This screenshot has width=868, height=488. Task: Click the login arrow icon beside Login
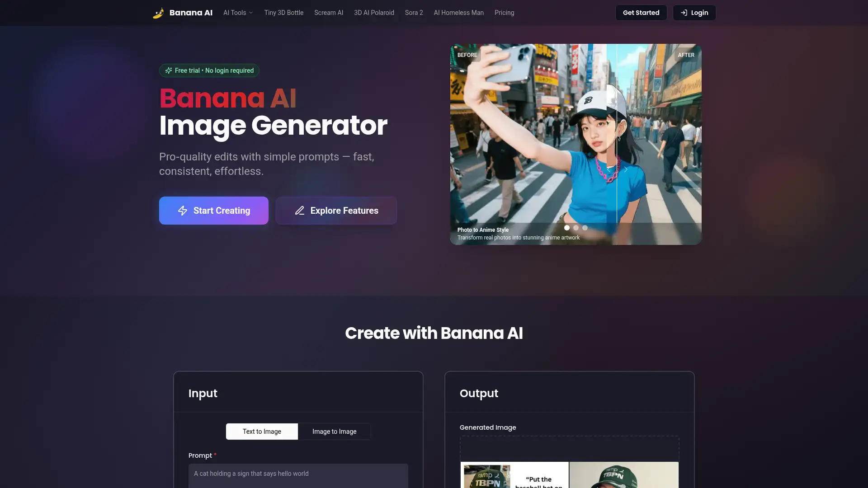pos(684,13)
